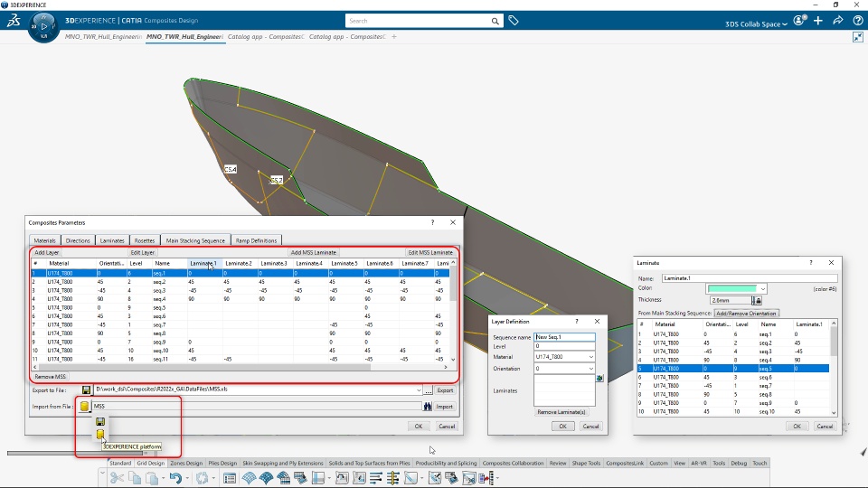Click the tag icon beside search
The height and width of the screenshot is (488, 868).
514,21
